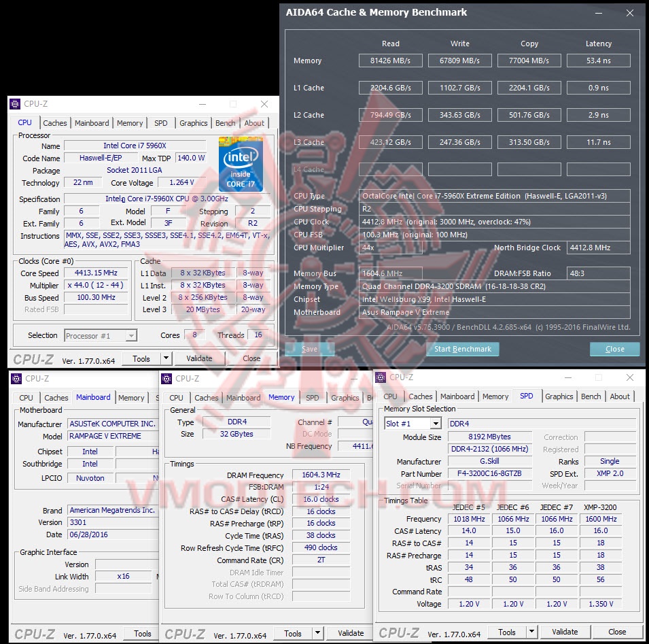Open Mainboard tab in the SPD window
The height and width of the screenshot is (644, 649).
coord(457,396)
